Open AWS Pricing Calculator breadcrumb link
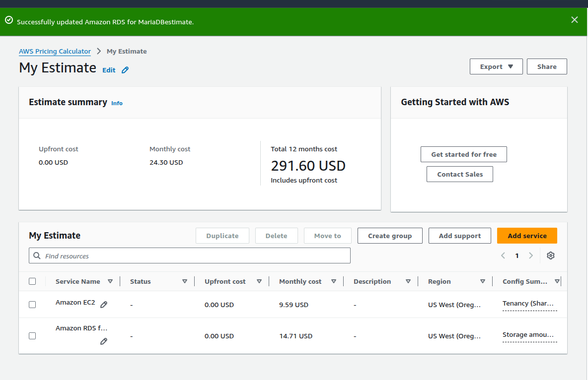The width and height of the screenshot is (588, 380). [55, 51]
